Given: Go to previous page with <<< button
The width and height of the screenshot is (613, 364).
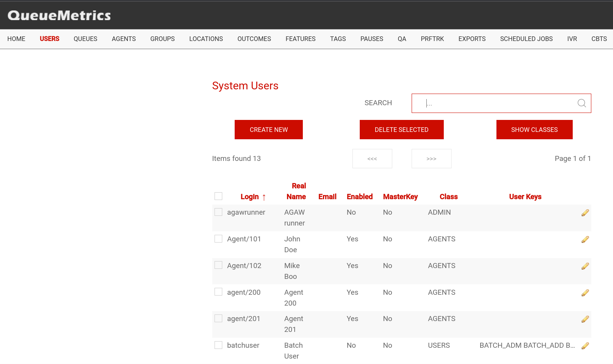Looking at the screenshot, I should [372, 159].
